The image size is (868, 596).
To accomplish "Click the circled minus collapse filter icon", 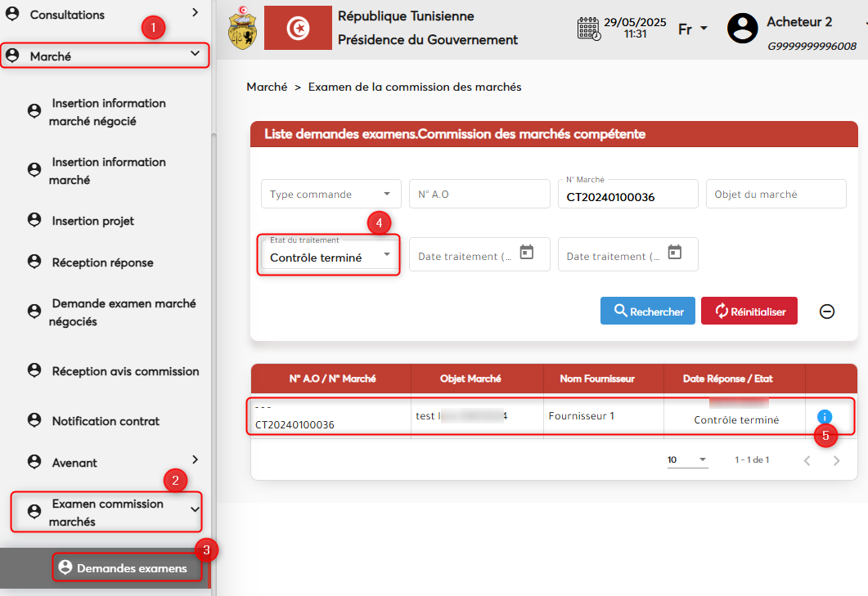I will [827, 311].
